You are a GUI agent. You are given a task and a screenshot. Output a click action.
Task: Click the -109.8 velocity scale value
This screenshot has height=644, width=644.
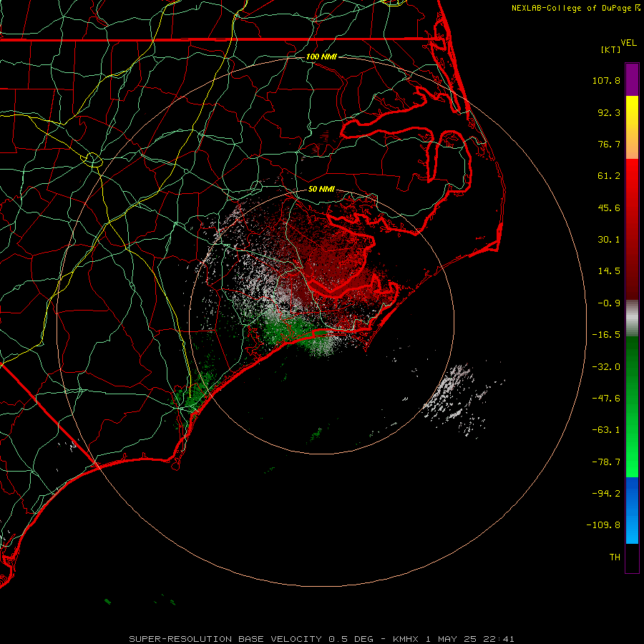(x=603, y=525)
